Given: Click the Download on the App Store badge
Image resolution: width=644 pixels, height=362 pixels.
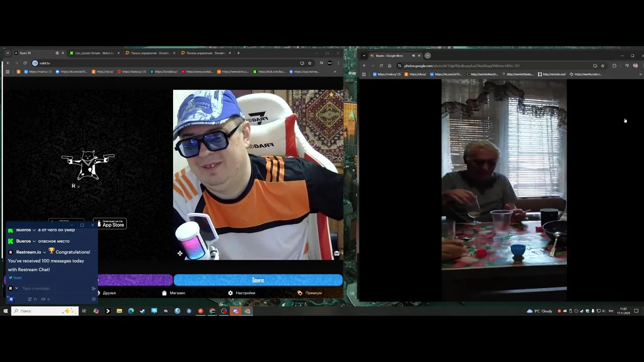Looking at the screenshot, I should point(110,224).
